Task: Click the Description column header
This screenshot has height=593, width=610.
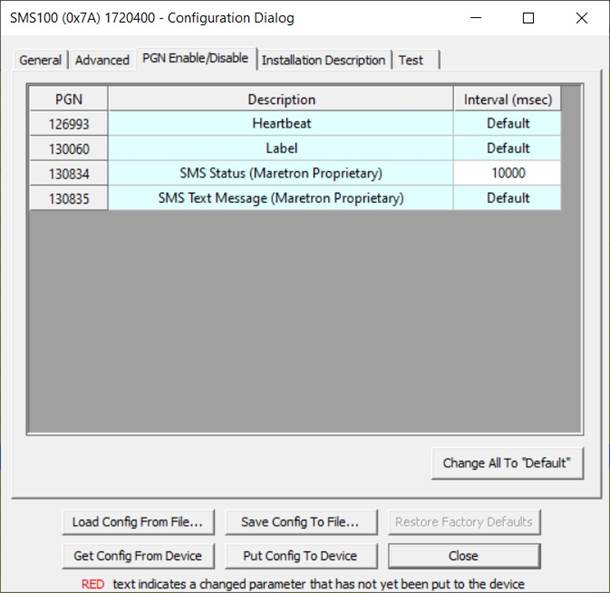Action: (281, 99)
